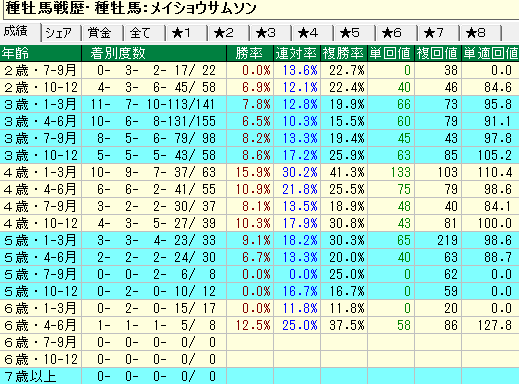Select the 3歳・7-9月 row label

41,138
